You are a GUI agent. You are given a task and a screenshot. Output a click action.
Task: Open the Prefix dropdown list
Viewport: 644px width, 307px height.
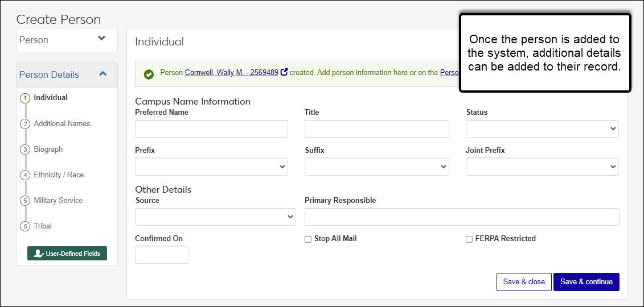[x=211, y=167]
